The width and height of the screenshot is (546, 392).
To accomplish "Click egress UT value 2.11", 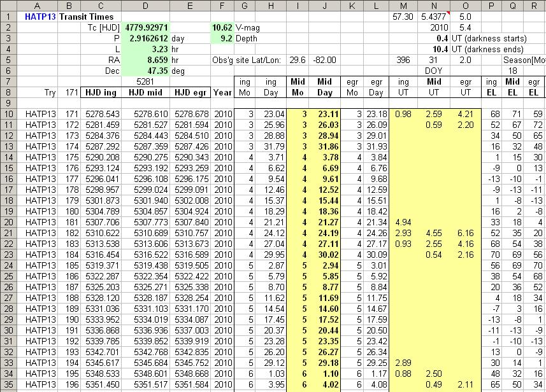I will (x=465, y=385).
